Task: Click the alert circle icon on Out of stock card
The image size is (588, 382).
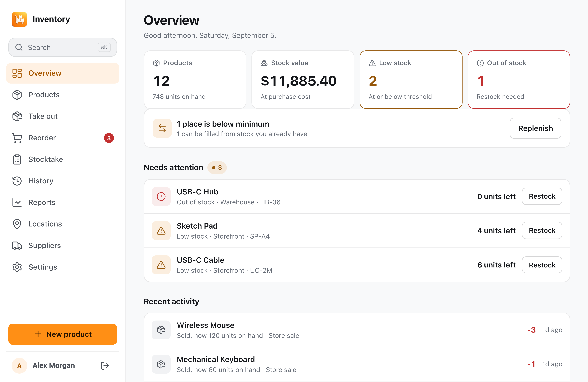Action: (x=480, y=63)
